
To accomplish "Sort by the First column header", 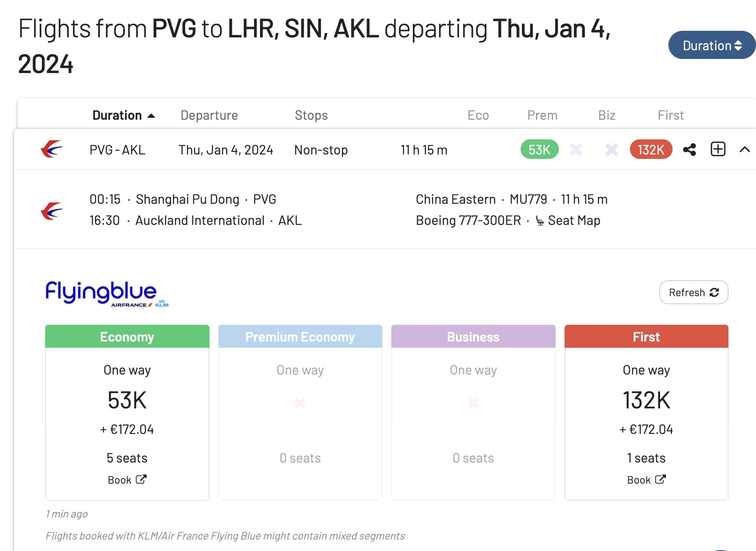I will tap(671, 115).
